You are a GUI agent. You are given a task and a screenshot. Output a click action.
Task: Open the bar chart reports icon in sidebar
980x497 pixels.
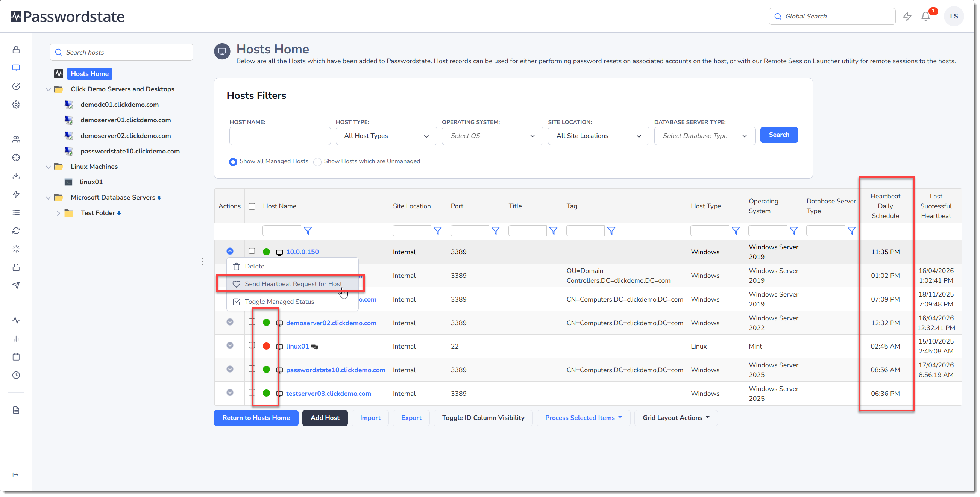point(16,339)
